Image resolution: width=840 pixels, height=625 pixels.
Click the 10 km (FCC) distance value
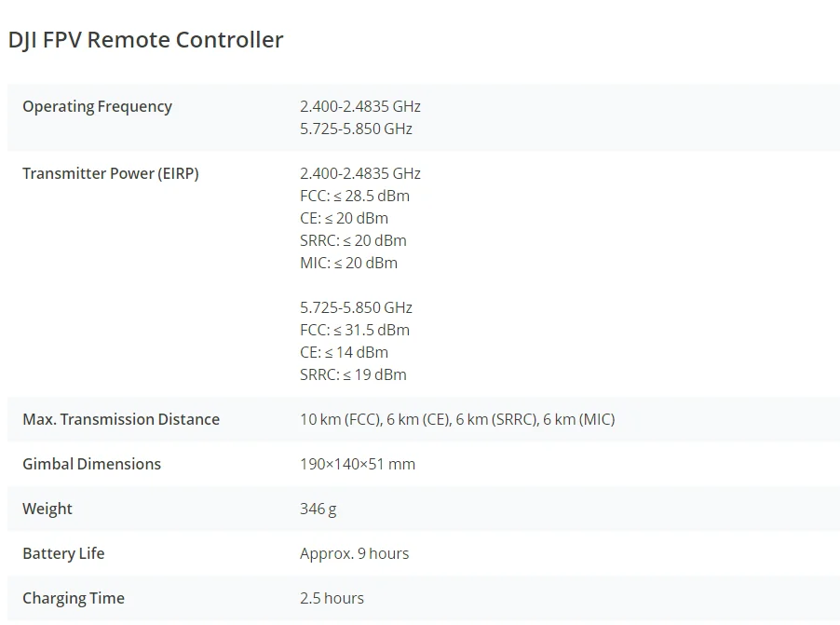coord(340,419)
